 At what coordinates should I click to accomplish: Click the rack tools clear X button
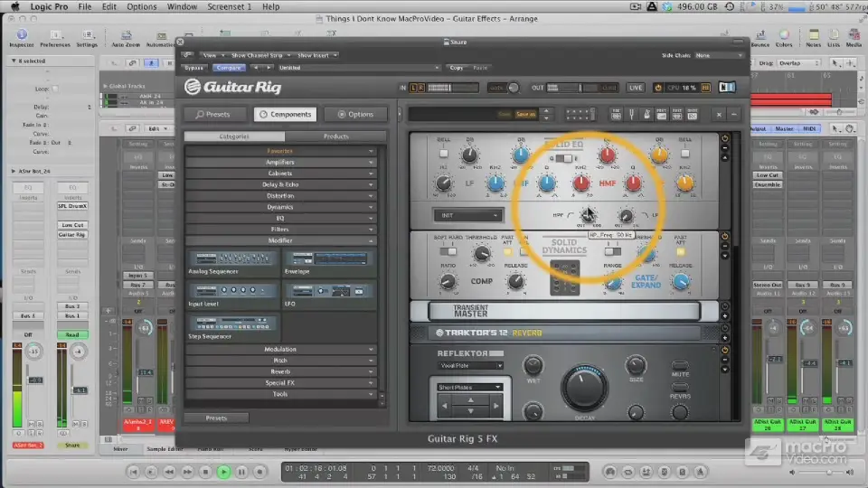(719, 115)
